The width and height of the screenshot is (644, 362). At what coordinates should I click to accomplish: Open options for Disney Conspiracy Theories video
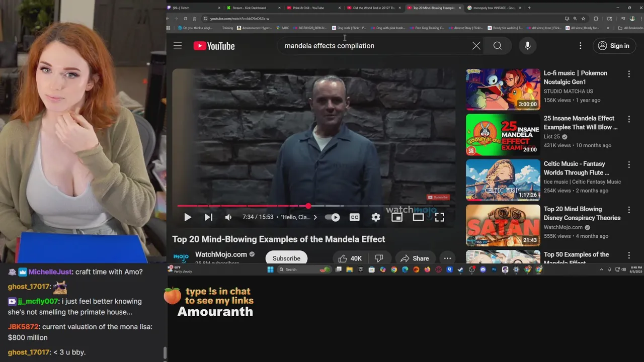click(x=628, y=210)
